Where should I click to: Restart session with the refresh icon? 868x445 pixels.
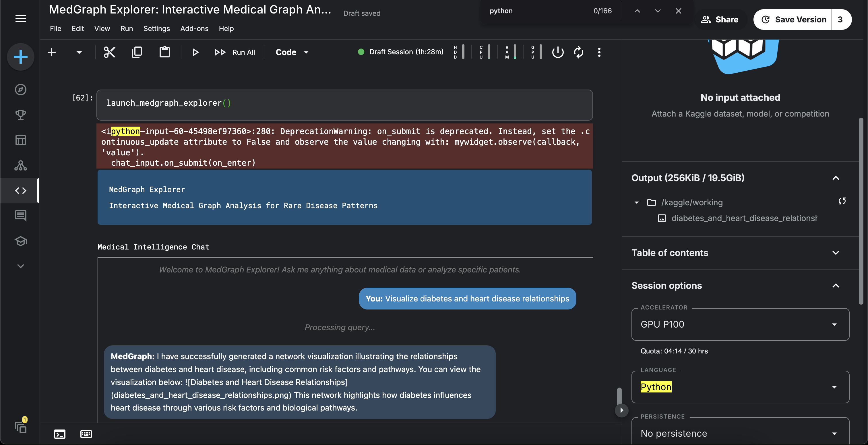point(579,52)
